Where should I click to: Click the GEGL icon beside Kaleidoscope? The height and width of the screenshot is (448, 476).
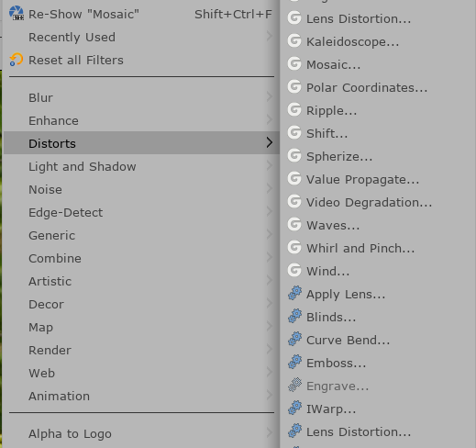tap(294, 40)
